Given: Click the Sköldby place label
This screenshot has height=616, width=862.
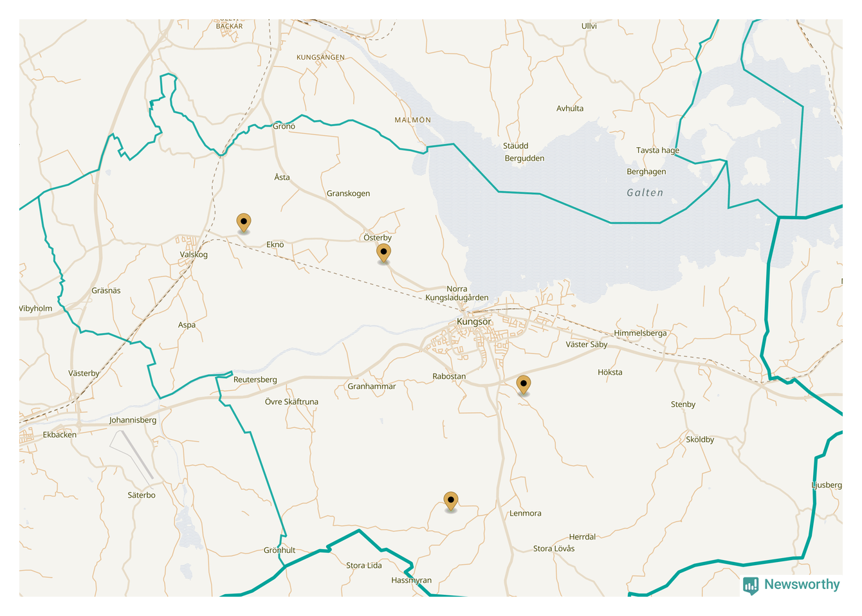Looking at the screenshot, I should tap(700, 440).
